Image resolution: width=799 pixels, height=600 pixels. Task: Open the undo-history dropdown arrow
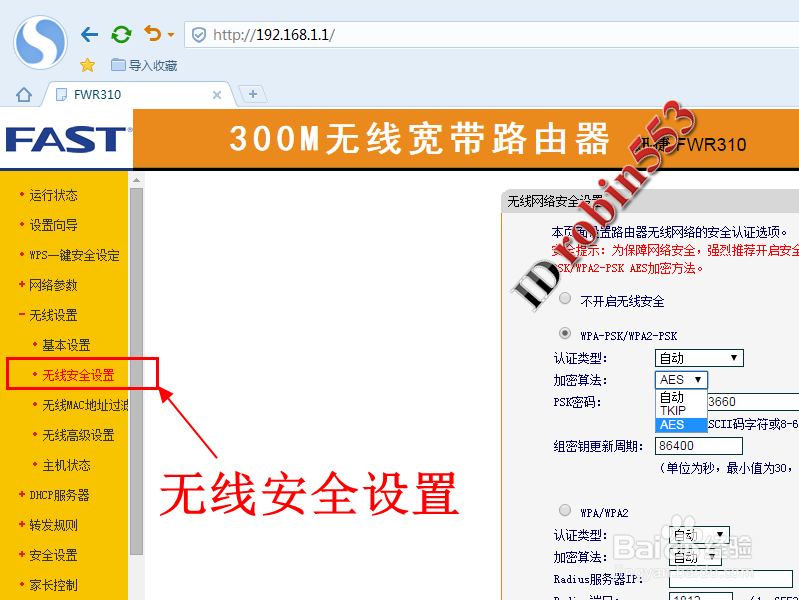[171, 35]
